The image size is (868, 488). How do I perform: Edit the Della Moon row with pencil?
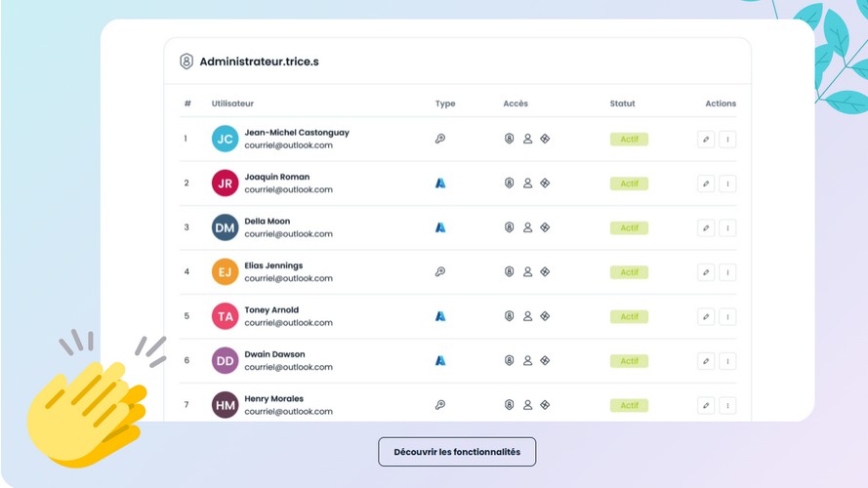point(706,228)
